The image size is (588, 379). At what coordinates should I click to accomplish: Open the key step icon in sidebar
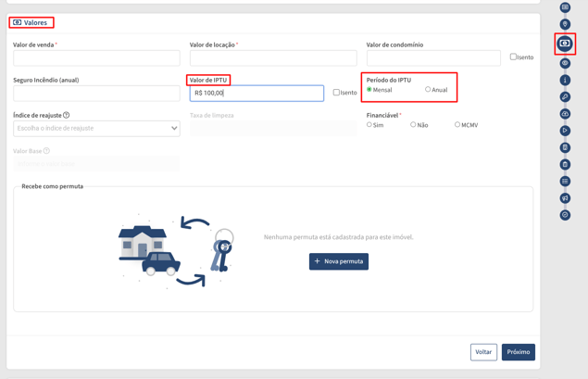click(565, 96)
